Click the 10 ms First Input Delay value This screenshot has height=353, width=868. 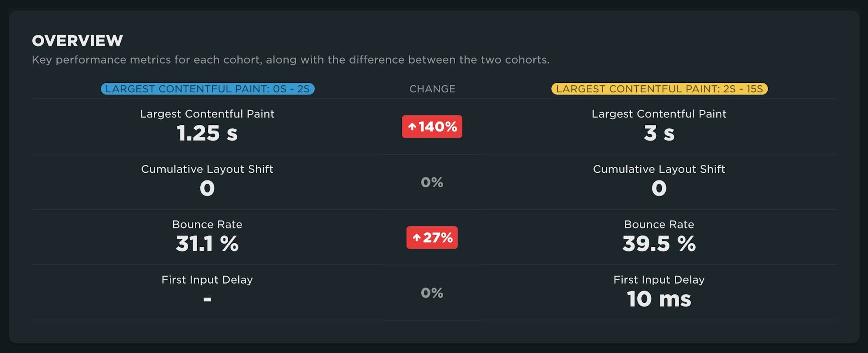[x=658, y=298]
